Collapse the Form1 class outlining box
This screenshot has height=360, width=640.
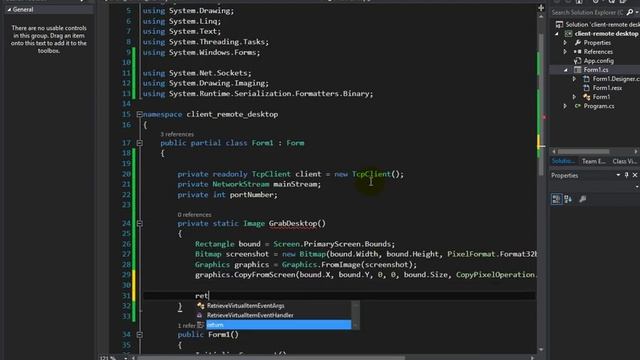point(140,143)
